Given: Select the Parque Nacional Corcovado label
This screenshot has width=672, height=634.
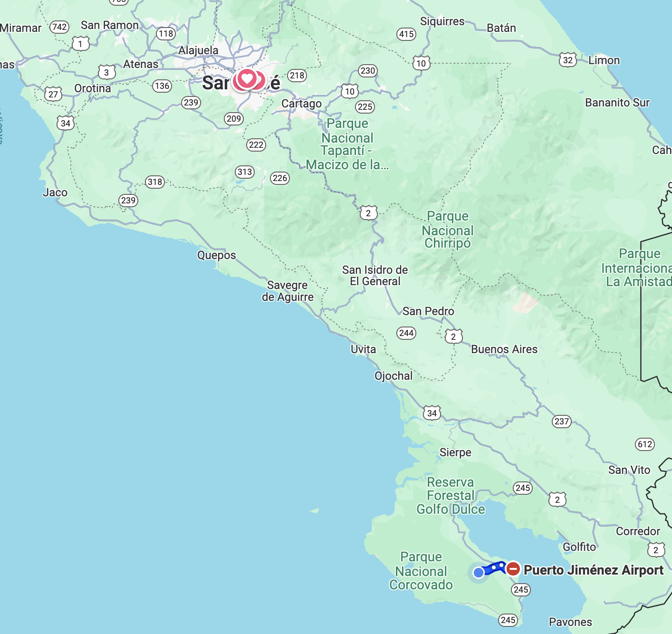Looking at the screenshot, I should 421,571.
